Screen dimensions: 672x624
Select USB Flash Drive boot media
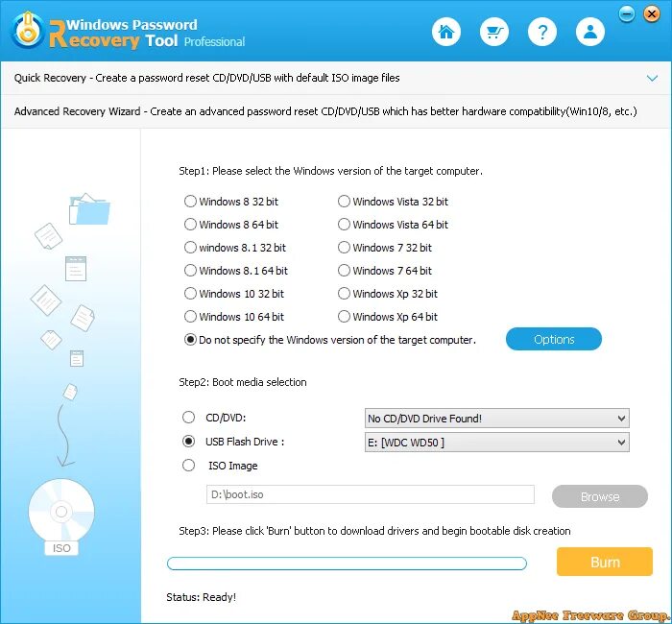233,442
